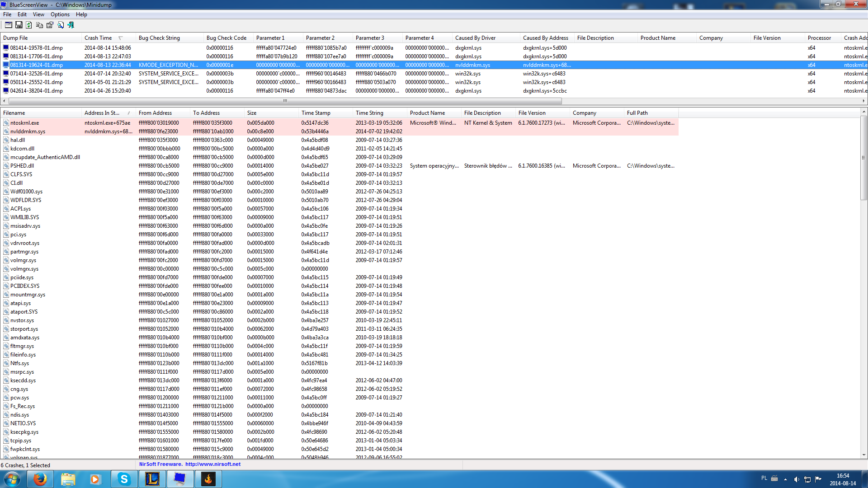
Task: Click the file icon next to kdcom.dll
Action: pyautogui.click(x=6, y=149)
